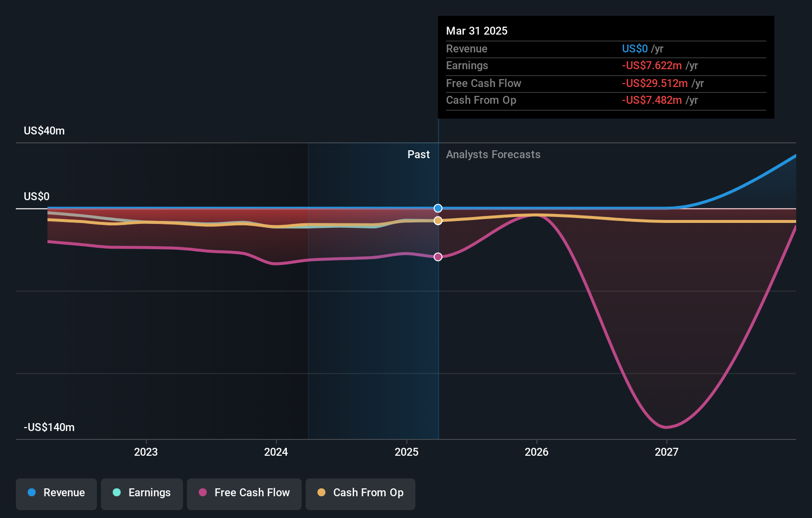The height and width of the screenshot is (518, 812).
Task: Click the blue Revenue data point marker
Action: [438, 208]
